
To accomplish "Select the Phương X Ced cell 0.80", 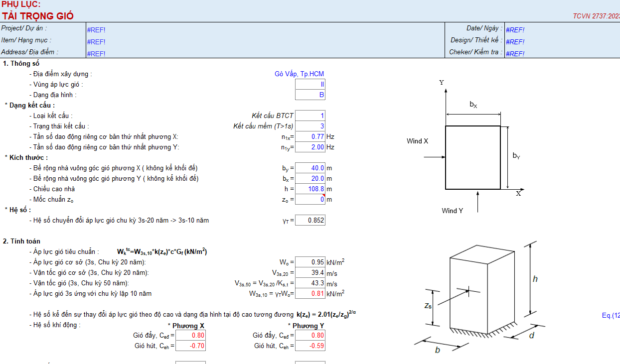I will click(x=190, y=336).
